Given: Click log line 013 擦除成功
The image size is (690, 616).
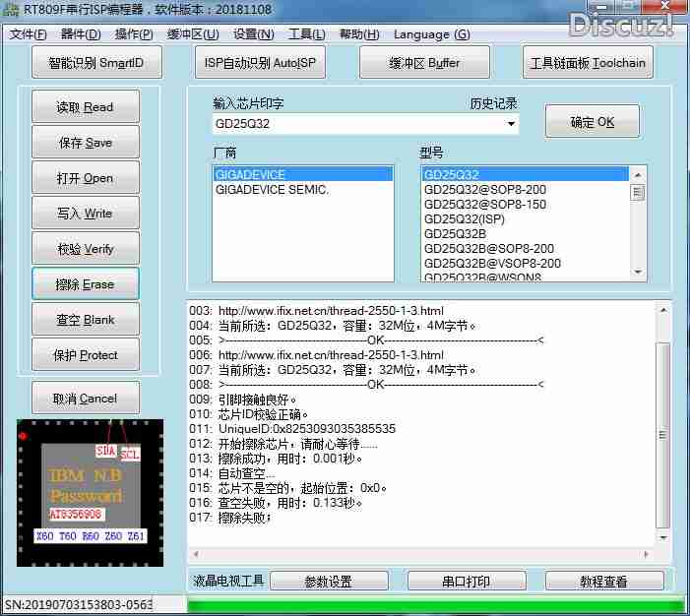Looking at the screenshot, I should (x=290, y=459).
